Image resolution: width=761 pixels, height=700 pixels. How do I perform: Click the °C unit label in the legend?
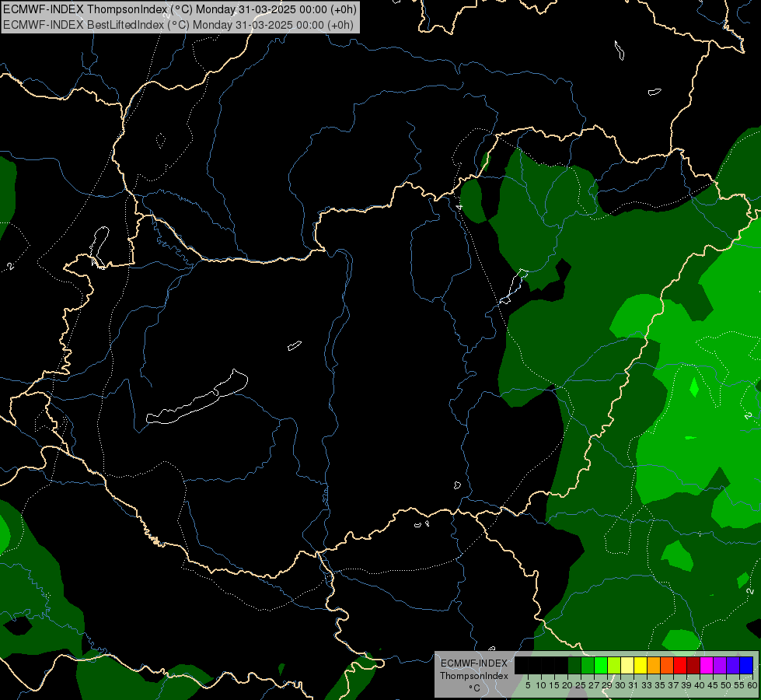coord(474,688)
